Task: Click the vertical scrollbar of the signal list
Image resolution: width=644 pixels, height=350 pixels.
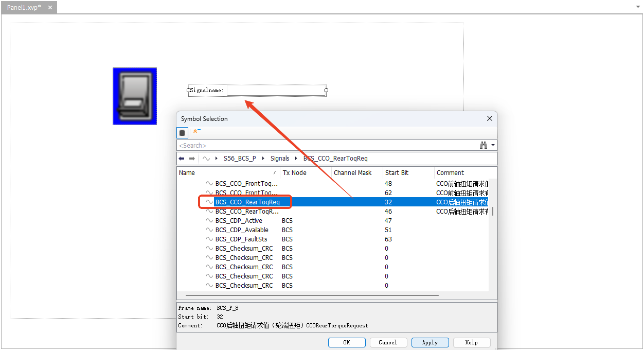Action: click(x=493, y=212)
